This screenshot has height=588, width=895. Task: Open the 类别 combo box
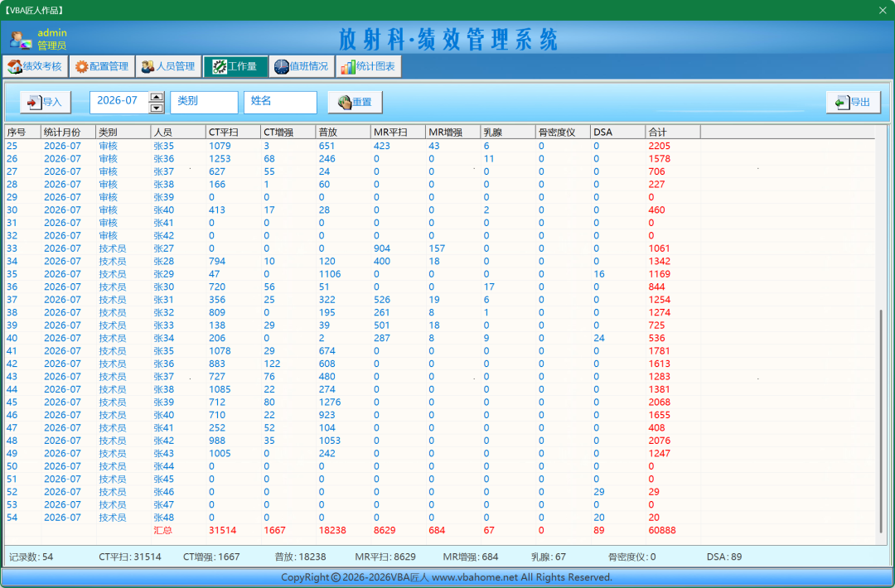[x=204, y=102]
